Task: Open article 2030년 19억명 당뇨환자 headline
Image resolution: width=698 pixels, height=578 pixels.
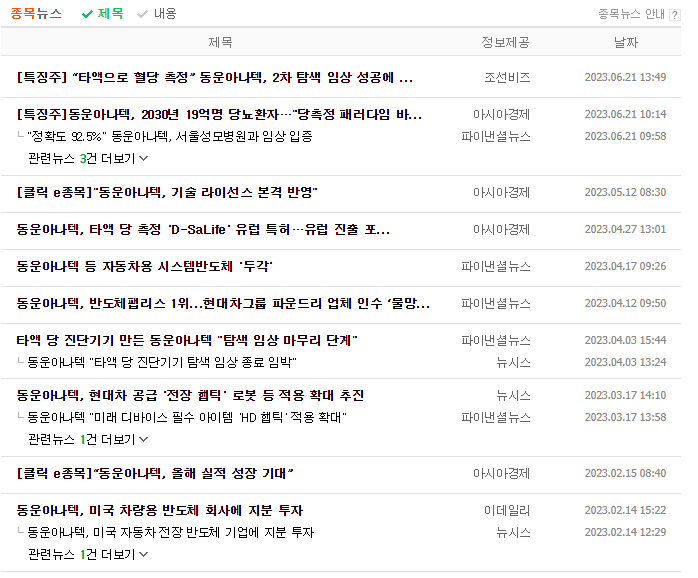Action: (219, 114)
